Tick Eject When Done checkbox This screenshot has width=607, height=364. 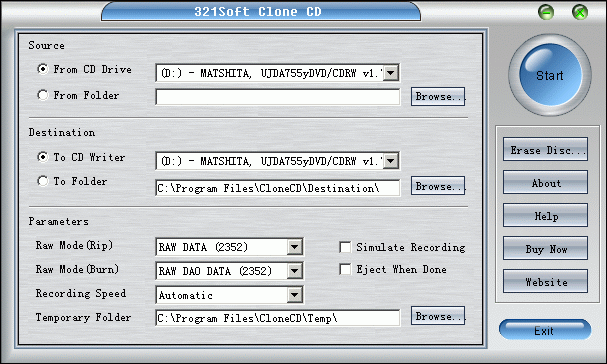(x=345, y=269)
